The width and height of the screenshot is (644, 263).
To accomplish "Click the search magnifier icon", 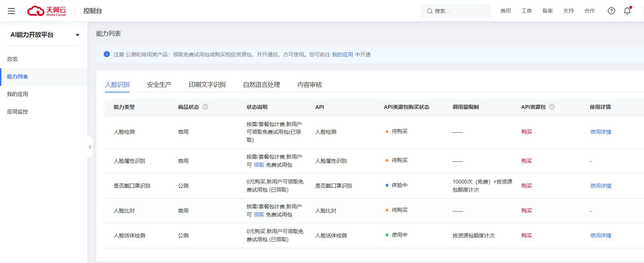I will pyautogui.click(x=429, y=11).
